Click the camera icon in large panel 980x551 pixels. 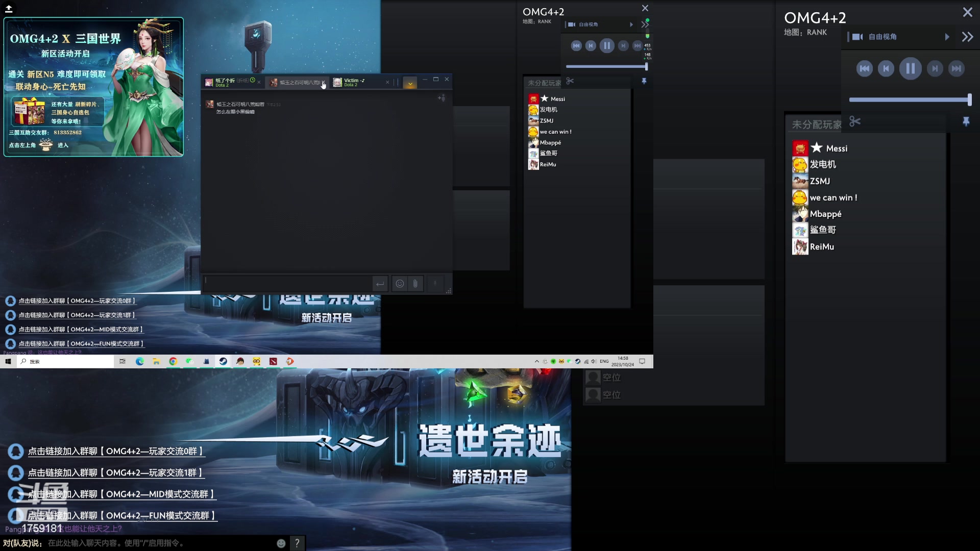point(857,37)
